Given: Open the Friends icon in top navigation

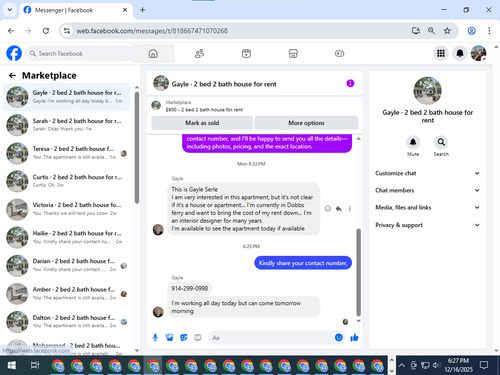Looking at the screenshot, I should (199, 53).
